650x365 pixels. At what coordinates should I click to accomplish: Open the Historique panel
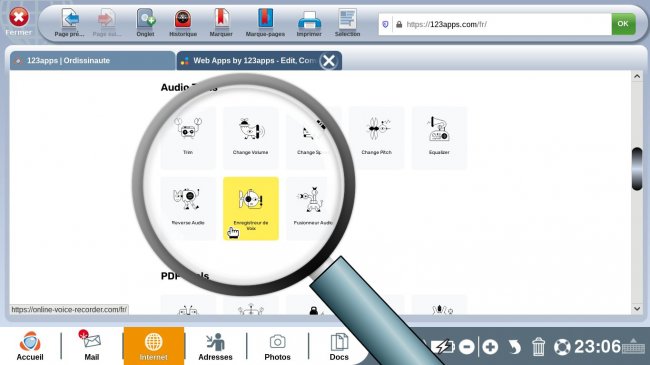click(183, 23)
